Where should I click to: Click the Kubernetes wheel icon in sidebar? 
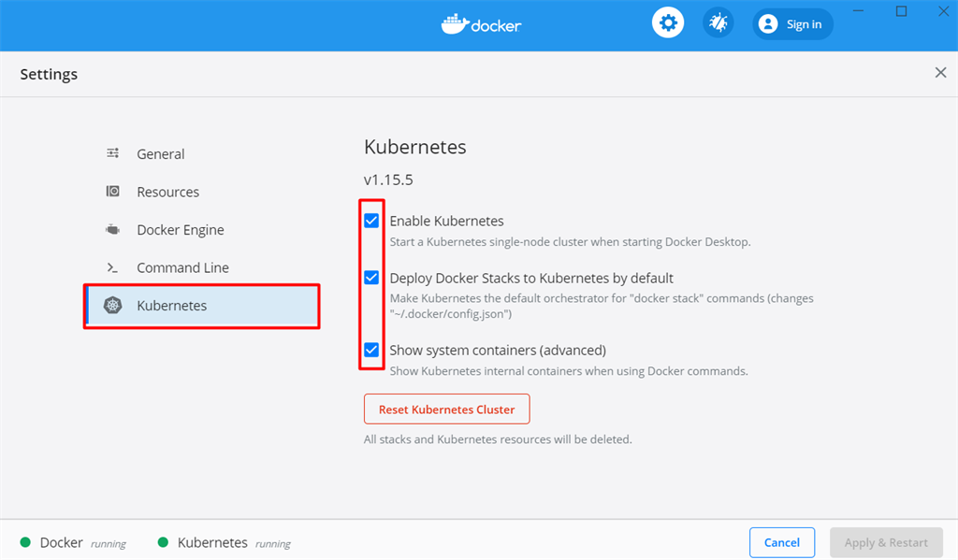click(113, 306)
